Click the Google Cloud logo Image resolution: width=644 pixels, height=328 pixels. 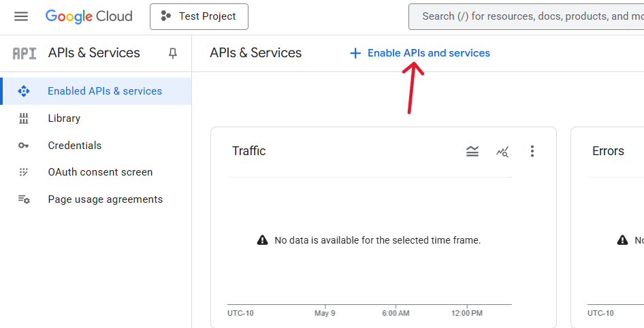click(88, 16)
